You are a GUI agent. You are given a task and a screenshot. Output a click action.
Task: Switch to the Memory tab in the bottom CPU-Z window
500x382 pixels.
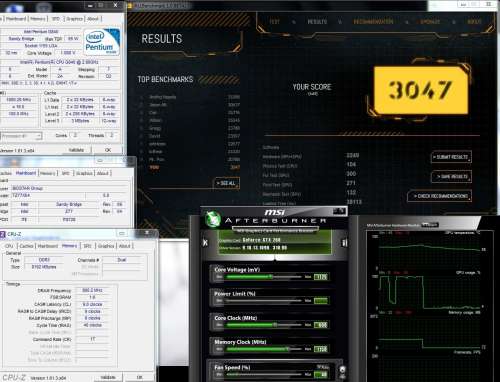click(x=69, y=246)
